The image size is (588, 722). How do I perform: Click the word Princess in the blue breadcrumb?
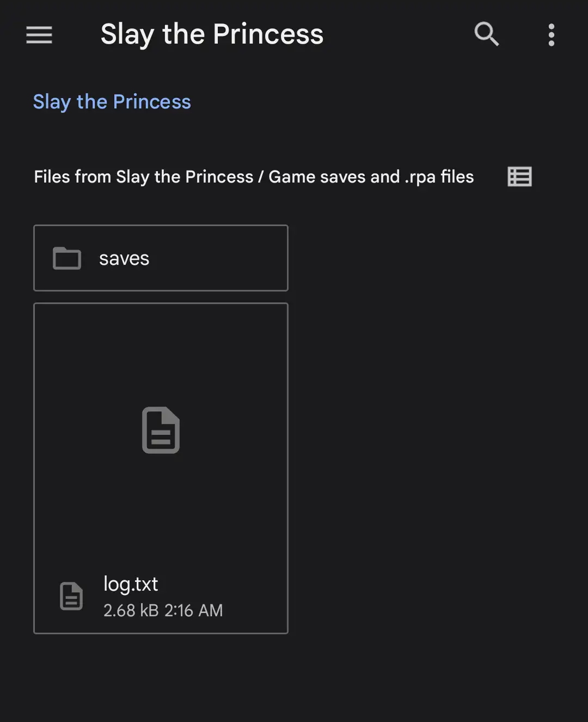pos(152,102)
